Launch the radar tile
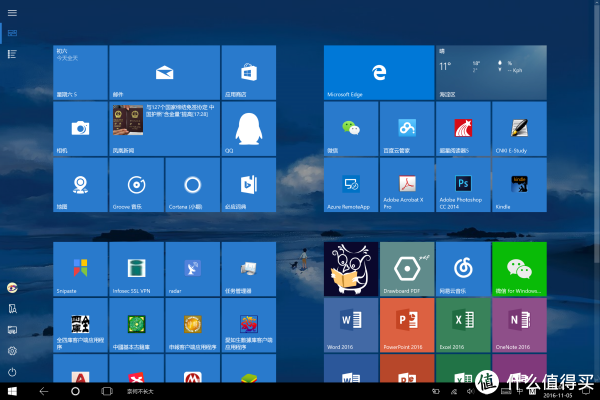 click(192, 269)
